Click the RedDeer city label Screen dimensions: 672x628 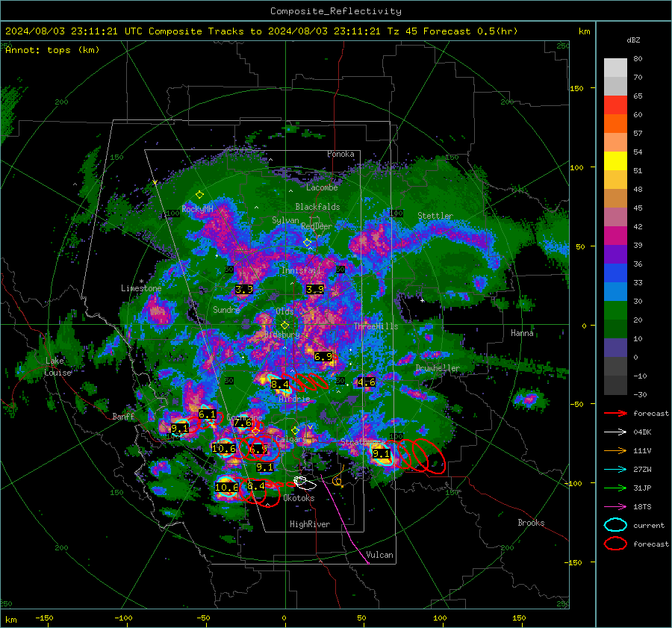coord(317,226)
